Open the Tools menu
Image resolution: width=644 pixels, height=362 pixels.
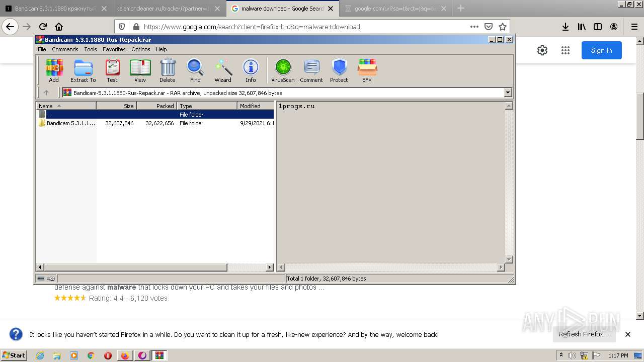click(91, 49)
